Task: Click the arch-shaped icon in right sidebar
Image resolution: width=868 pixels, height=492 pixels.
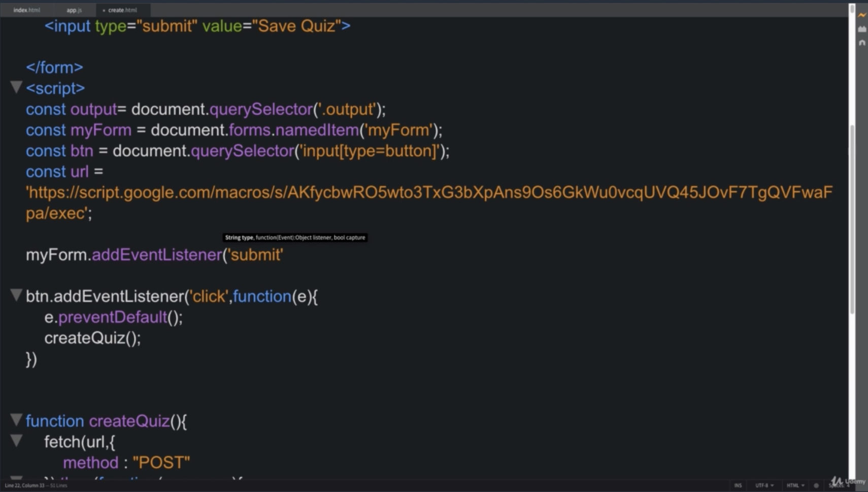Action: point(862,42)
